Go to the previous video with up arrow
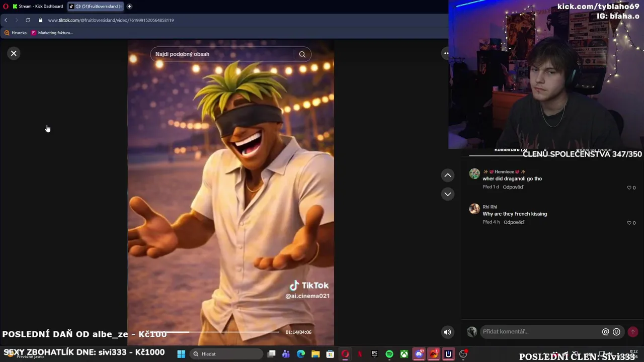The height and width of the screenshot is (362, 644). [x=447, y=175]
